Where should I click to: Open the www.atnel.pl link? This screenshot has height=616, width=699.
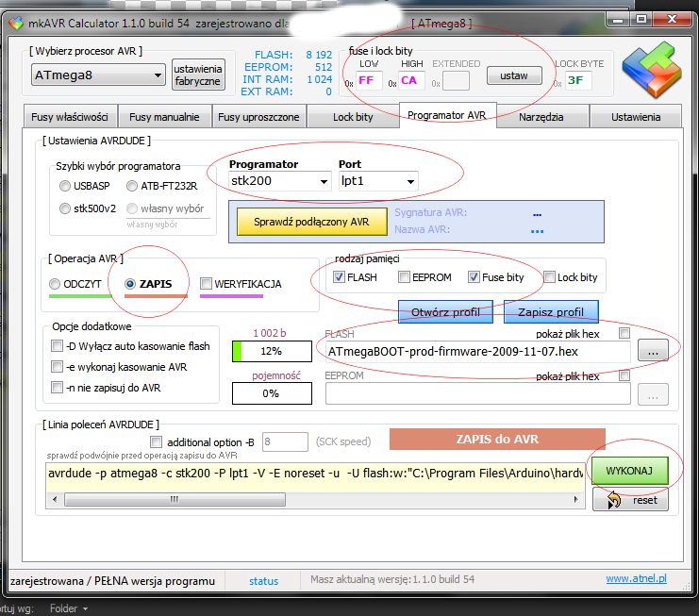click(638, 578)
